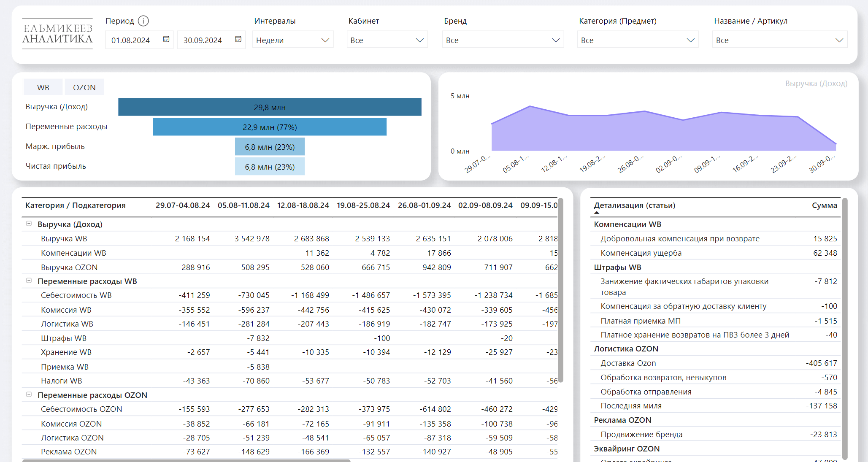
Task: Collapse the Выручка (Доход) row group
Action: coord(29,224)
